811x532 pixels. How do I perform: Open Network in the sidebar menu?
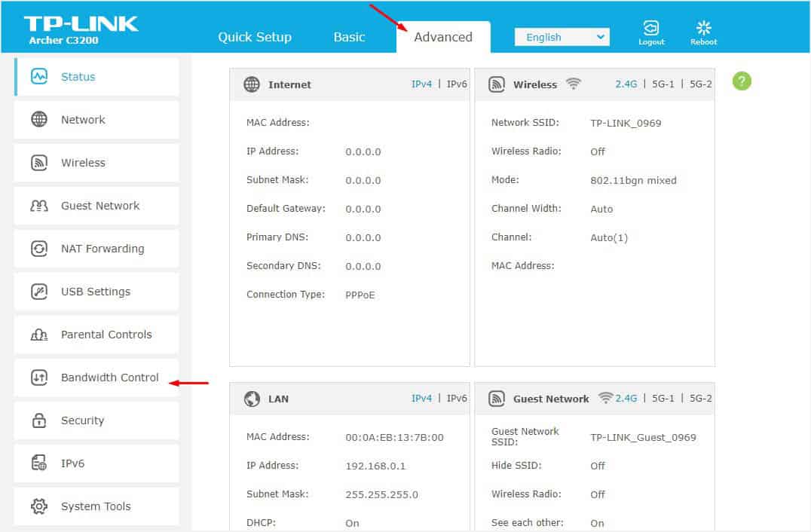pos(96,119)
